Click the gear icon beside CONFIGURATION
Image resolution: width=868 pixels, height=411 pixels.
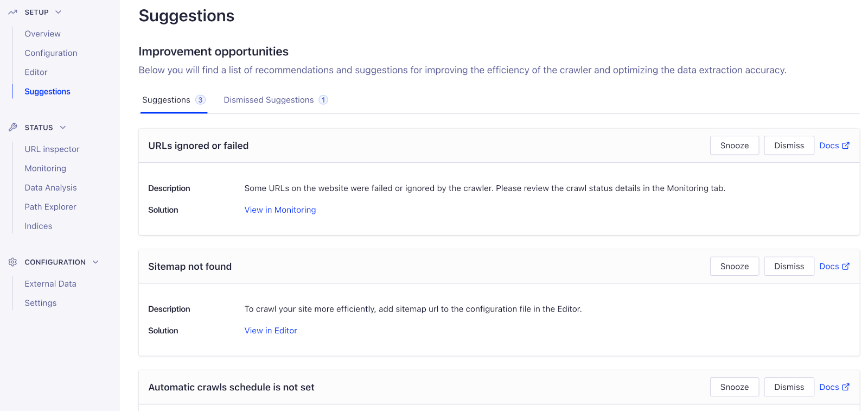[12, 262]
